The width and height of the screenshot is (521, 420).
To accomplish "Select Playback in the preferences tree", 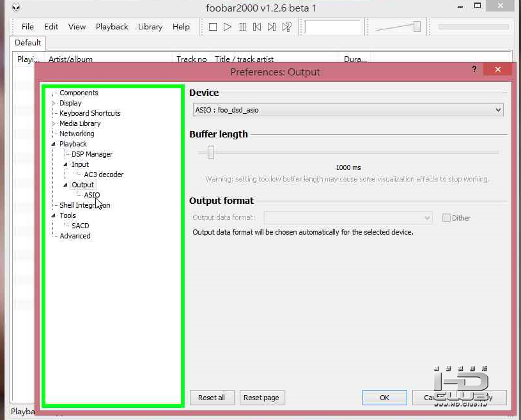I will [x=73, y=144].
